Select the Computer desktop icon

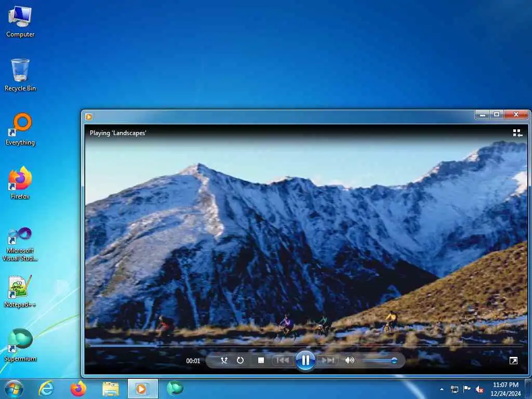tap(20, 21)
